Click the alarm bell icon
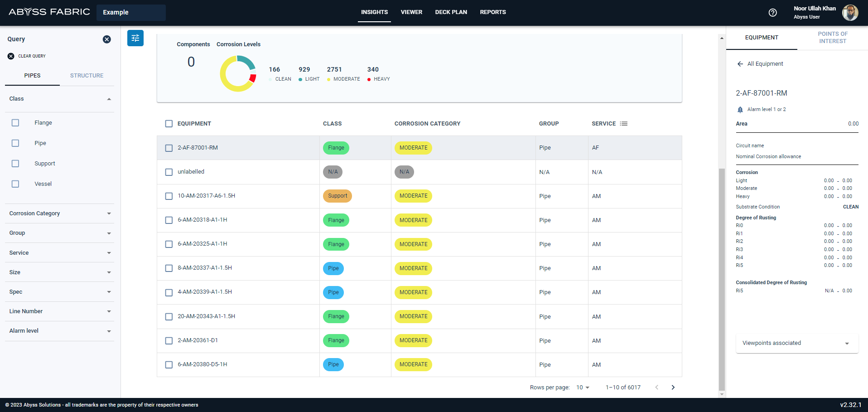Image resolution: width=868 pixels, height=412 pixels. pyautogui.click(x=740, y=110)
